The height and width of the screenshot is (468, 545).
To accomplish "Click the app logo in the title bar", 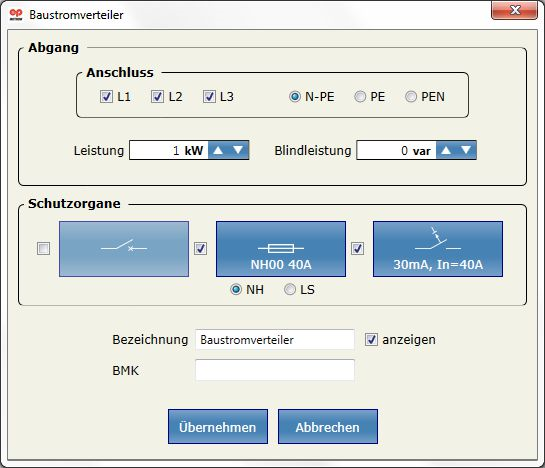I will (16, 15).
